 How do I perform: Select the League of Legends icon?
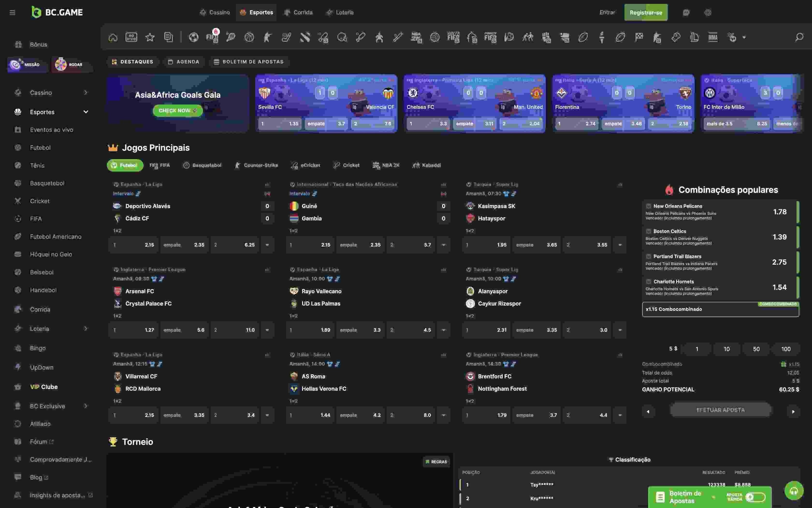click(694, 37)
